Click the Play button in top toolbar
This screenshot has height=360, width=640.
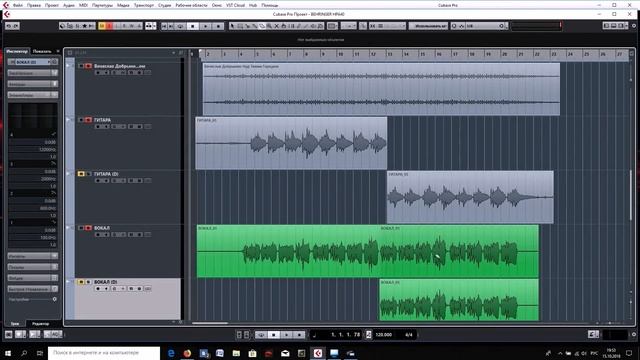coord(206,26)
